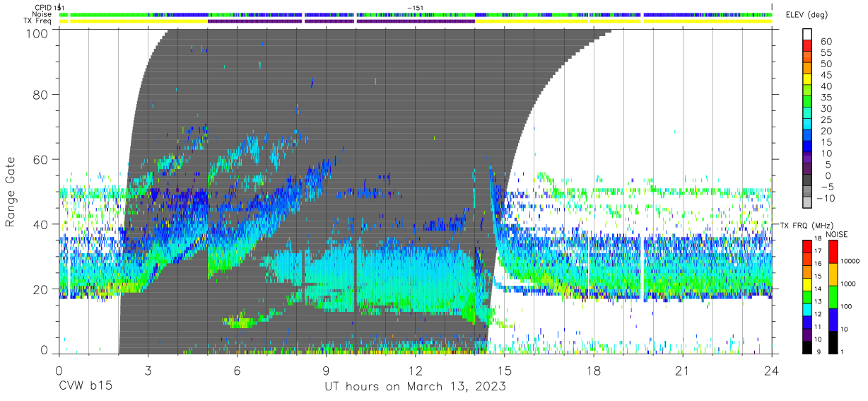This screenshot has height=401, width=868.
Task: Select the black bottom segment of TX FRQ bar
Action: [x=807, y=347]
